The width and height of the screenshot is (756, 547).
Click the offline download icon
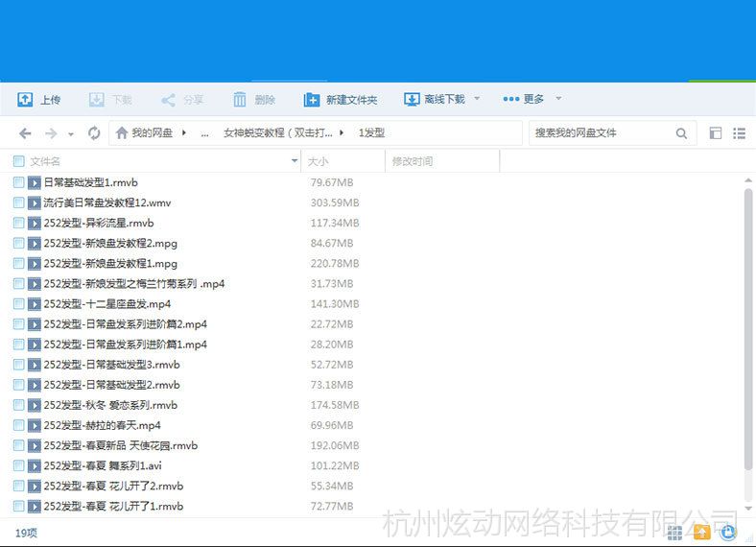pyautogui.click(x=412, y=100)
